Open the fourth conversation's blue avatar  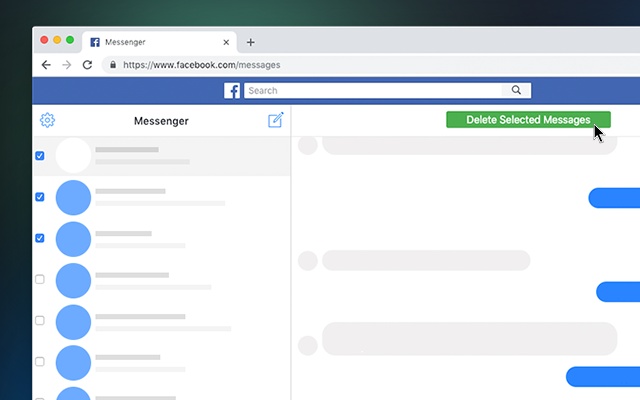[x=73, y=281]
